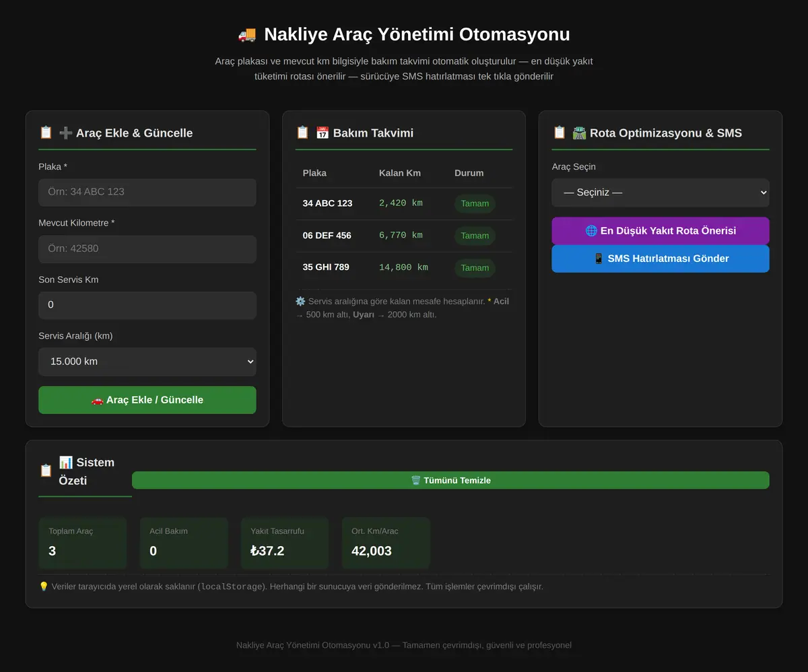Viewport: 808px width, 672px height.
Task: Click the clipboard icon beside Rota Optimizasyonu & SMS
Action: [559, 133]
